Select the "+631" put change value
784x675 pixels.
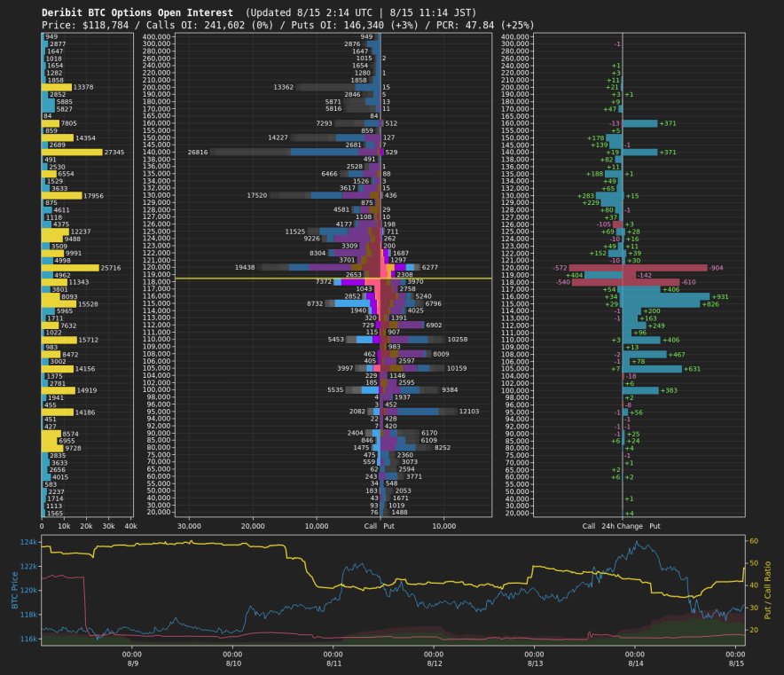(692, 369)
